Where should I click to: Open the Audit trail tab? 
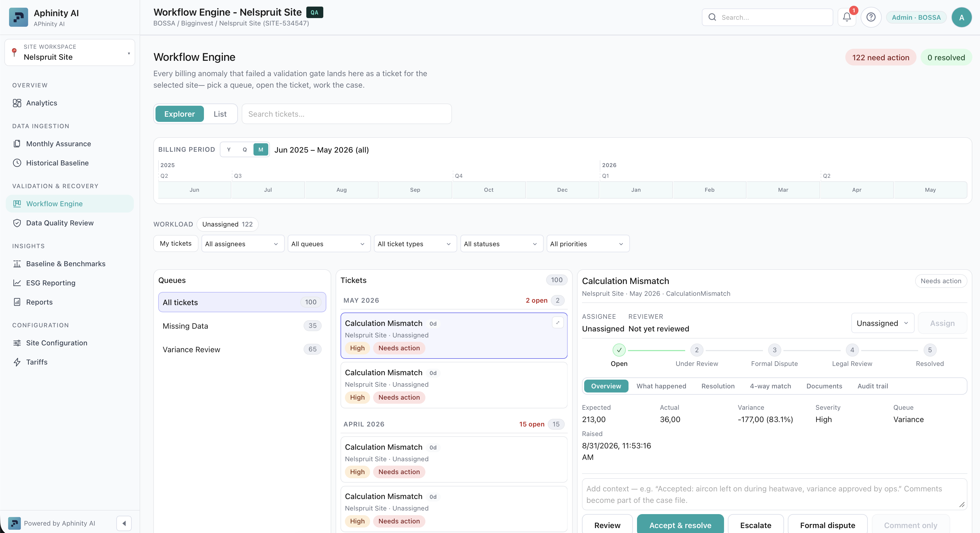point(873,386)
